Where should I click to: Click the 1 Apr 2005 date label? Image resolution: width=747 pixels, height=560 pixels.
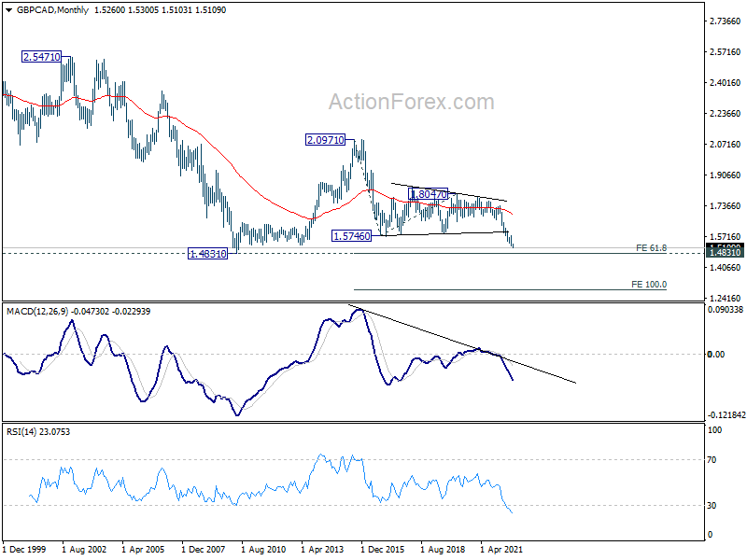[143, 549]
